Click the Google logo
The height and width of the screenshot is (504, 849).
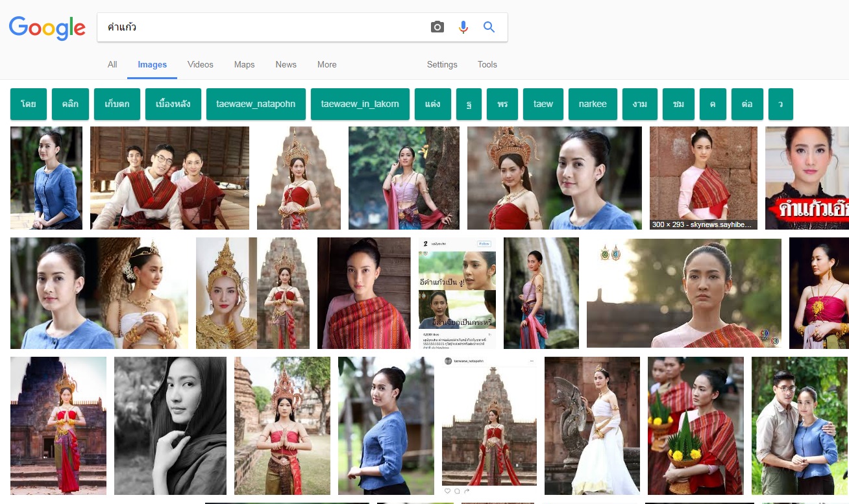[47, 27]
